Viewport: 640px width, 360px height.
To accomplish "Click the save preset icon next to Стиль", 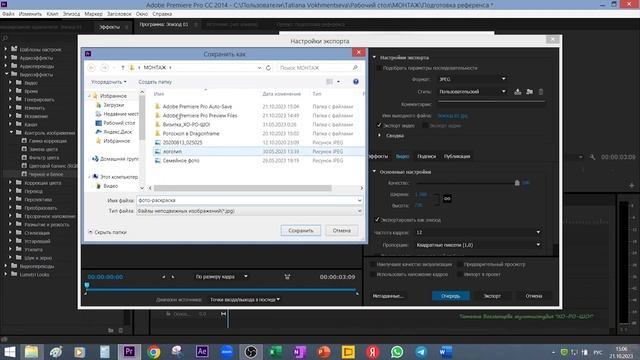I will click(x=518, y=92).
